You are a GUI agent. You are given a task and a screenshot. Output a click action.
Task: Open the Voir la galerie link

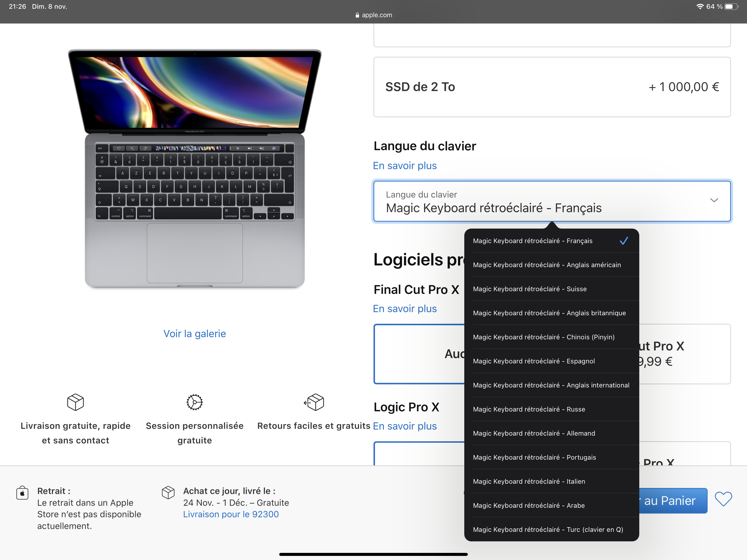194,334
